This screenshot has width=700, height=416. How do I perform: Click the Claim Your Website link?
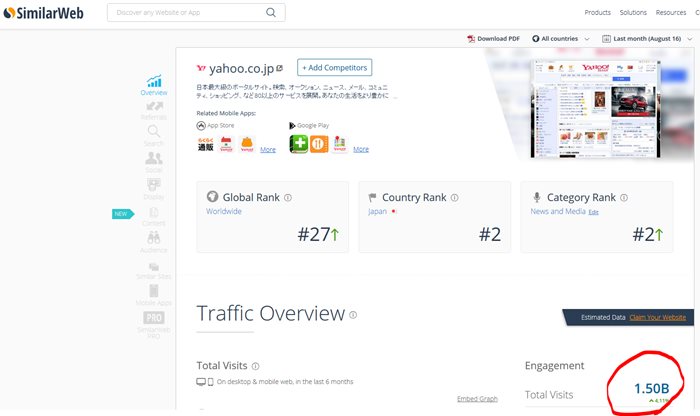coord(658,317)
